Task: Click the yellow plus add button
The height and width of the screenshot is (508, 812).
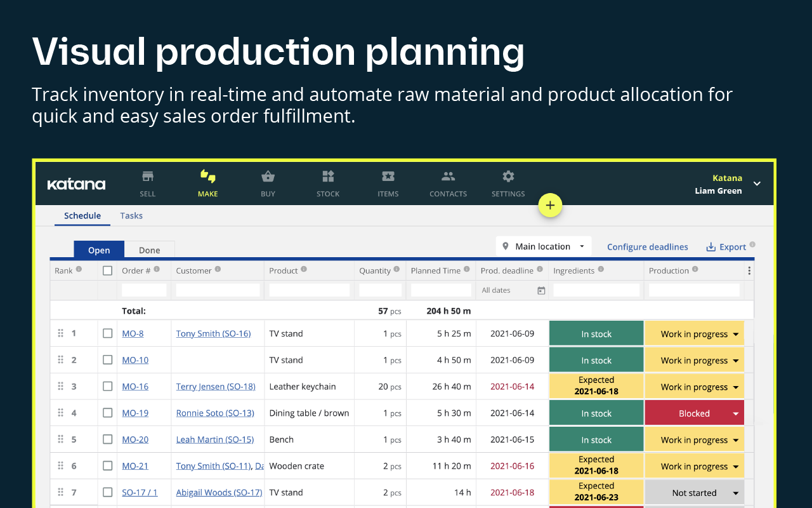Action: click(x=550, y=205)
